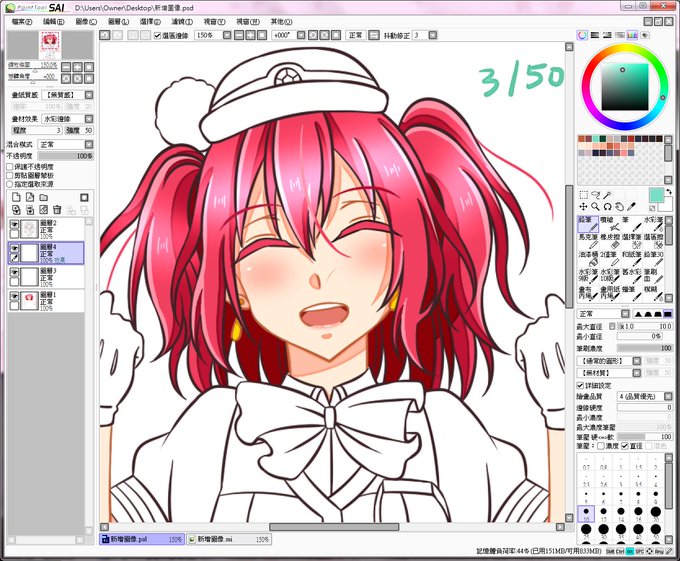Show the color wheel panel

point(582,35)
